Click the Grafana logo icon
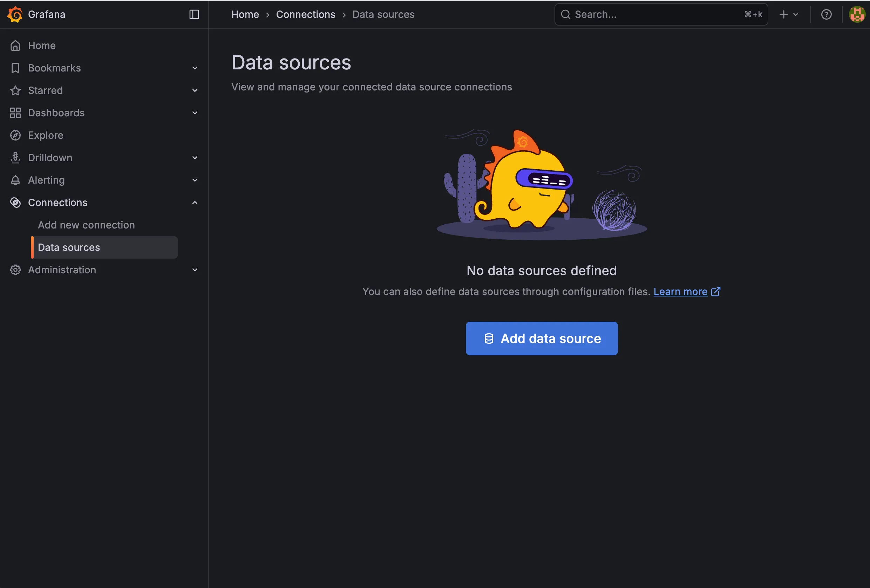 (x=15, y=14)
